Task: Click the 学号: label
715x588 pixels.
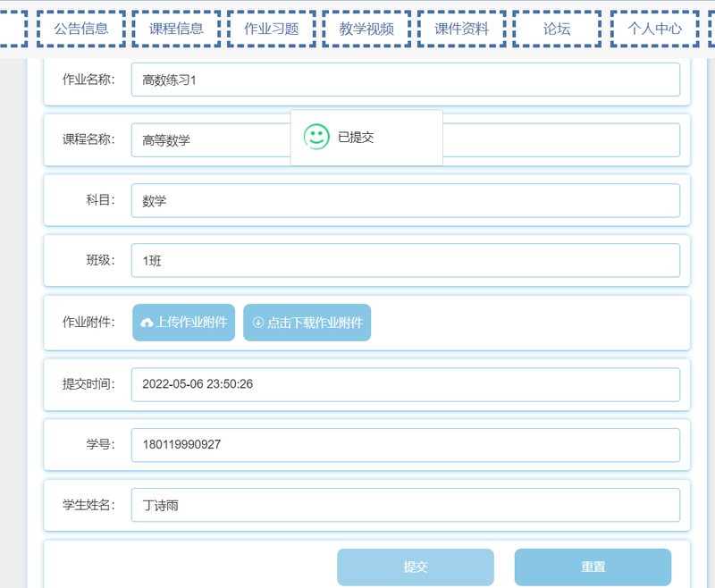Action: [x=101, y=444]
